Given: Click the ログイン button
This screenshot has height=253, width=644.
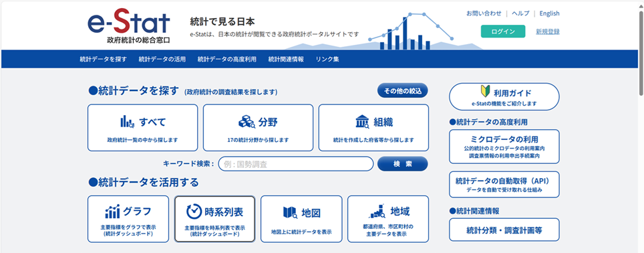Looking at the screenshot, I should tap(503, 31).
